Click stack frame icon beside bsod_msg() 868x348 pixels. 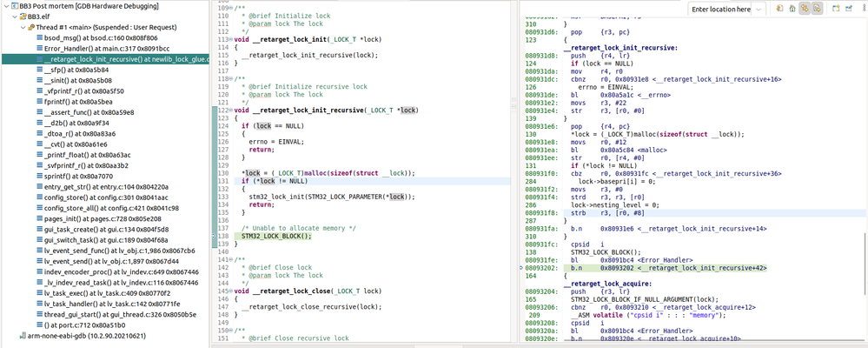pyautogui.click(x=40, y=37)
